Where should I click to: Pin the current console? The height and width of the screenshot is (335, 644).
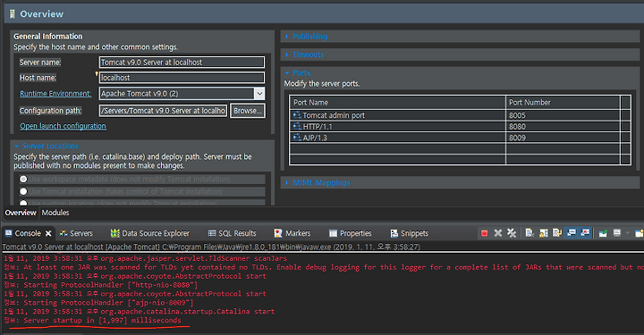(x=603, y=233)
